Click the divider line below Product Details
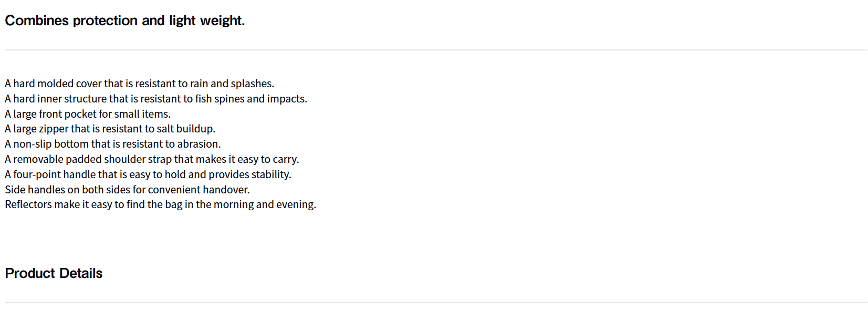This screenshot has width=868, height=320. click(x=436, y=303)
